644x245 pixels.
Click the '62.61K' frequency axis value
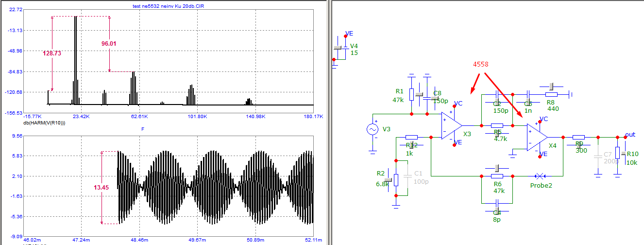tap(139, 117)
